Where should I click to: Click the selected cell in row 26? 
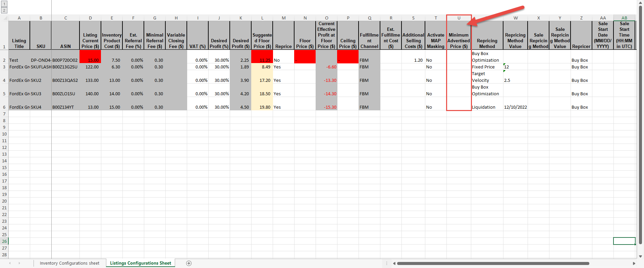[x=624, y=241]
